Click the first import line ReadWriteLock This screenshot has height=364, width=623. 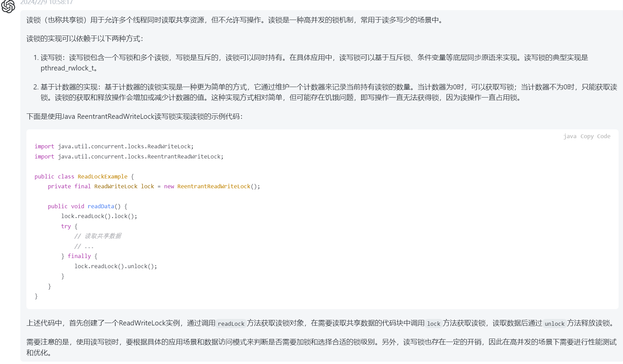pos(114,146)
